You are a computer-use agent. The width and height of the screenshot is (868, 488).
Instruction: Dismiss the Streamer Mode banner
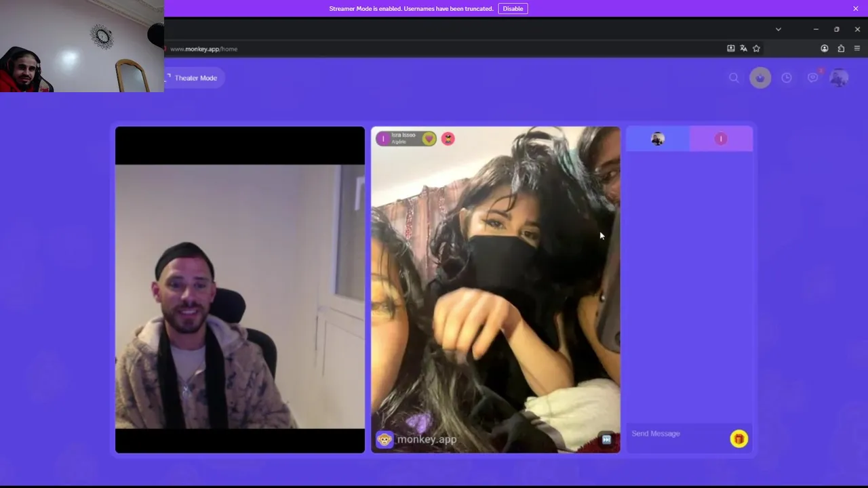coord(856,9)
